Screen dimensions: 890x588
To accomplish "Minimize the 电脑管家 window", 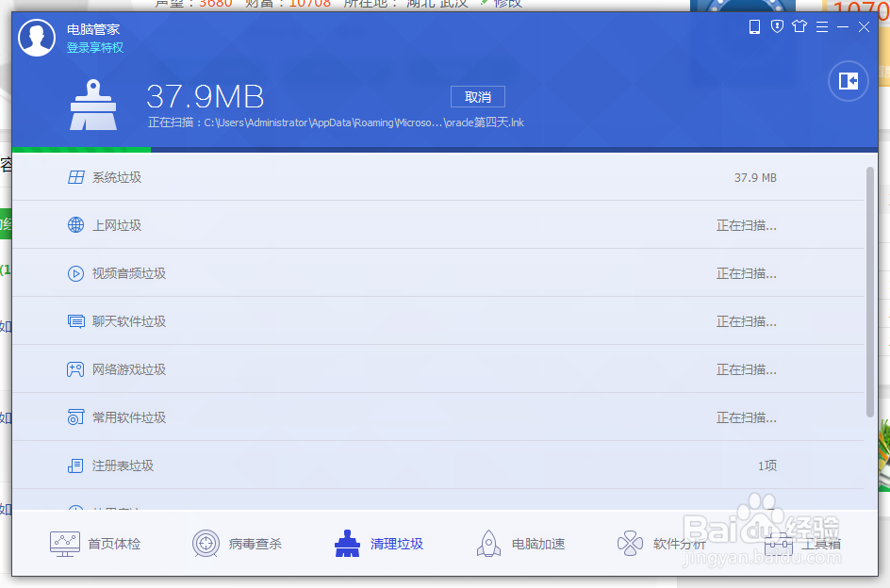I will tap(843, 26).
